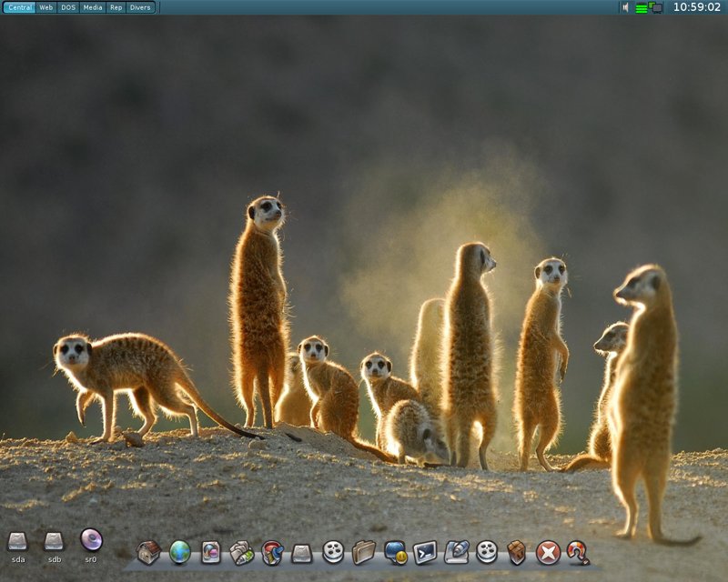This screenshot has width=728, height=582.
Task: Click the 10:59:02 clock
Action: (x=696, y=7)
